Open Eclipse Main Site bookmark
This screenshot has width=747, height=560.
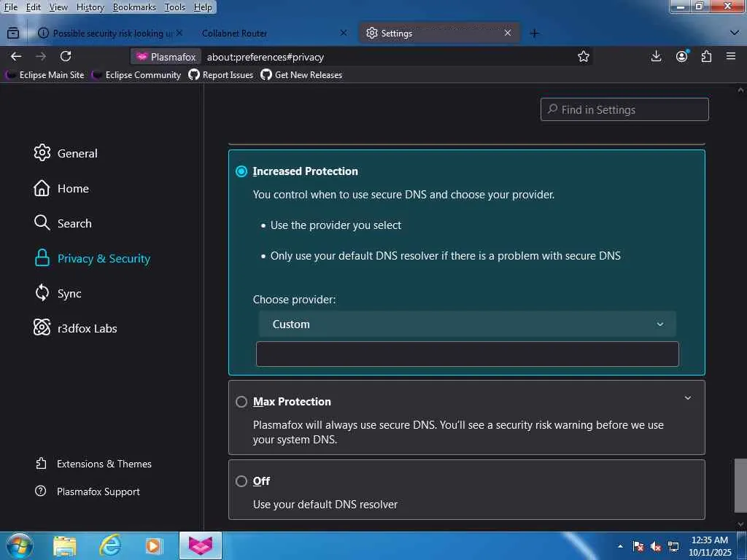point(45,75)
